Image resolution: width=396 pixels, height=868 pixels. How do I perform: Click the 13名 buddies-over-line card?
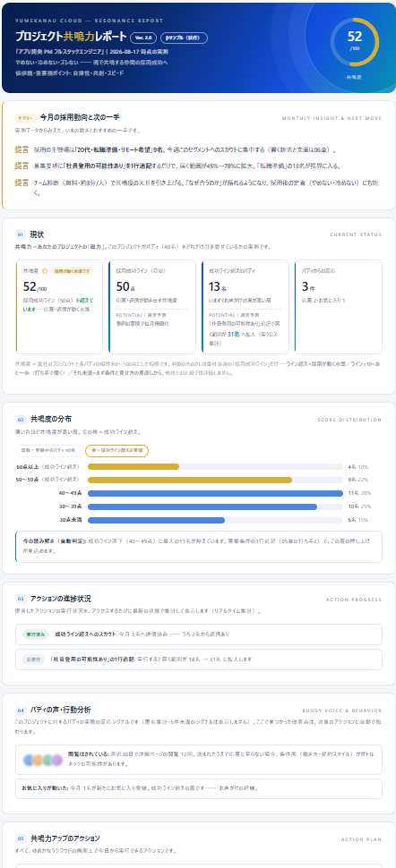point(245,307)
